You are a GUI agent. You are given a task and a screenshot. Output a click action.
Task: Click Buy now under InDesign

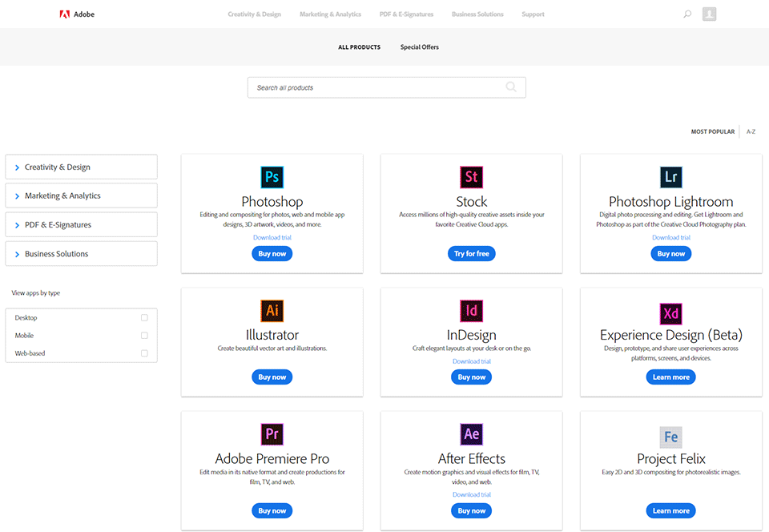pyautogui.click(x=471, y=377)
